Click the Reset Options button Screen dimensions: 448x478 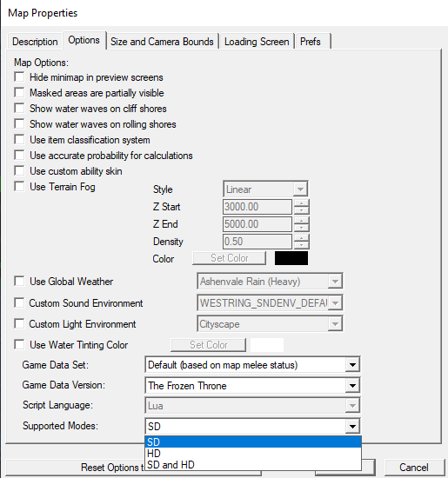pyautogui.click(x=133, y=468)
